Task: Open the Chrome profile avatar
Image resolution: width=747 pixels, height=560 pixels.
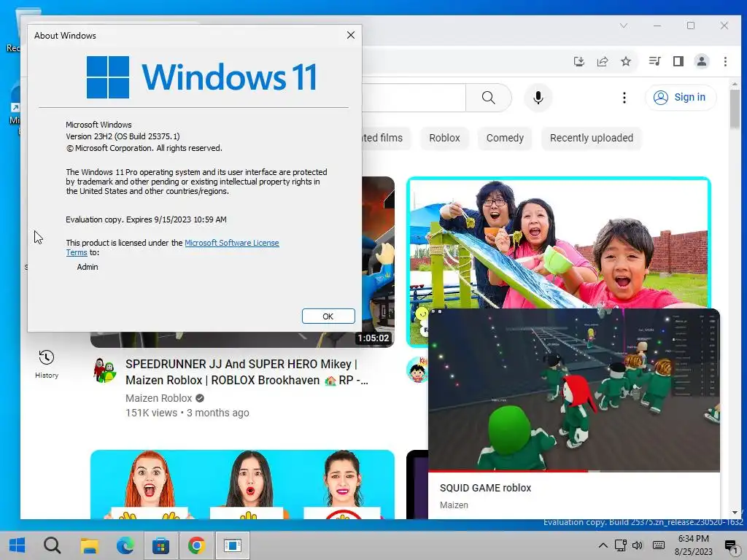Action: 702,61
